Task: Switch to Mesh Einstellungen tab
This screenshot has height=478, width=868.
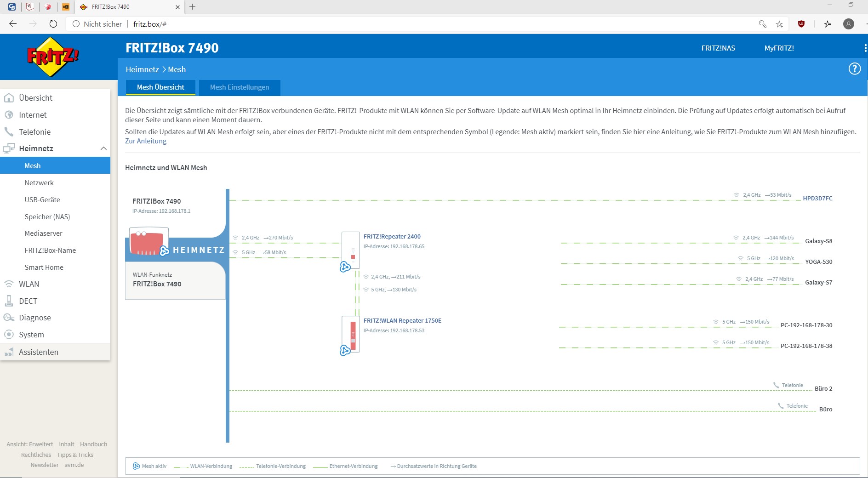Action: (x=240, y=87)
